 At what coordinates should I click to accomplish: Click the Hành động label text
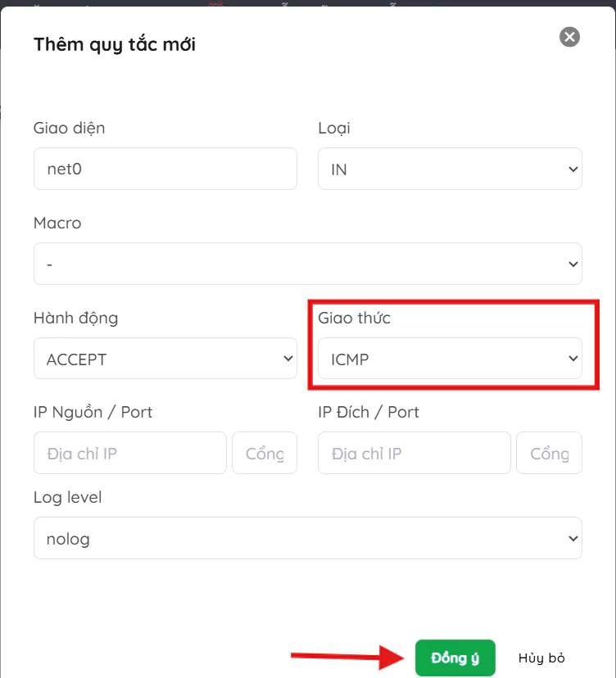click(75, 318)
